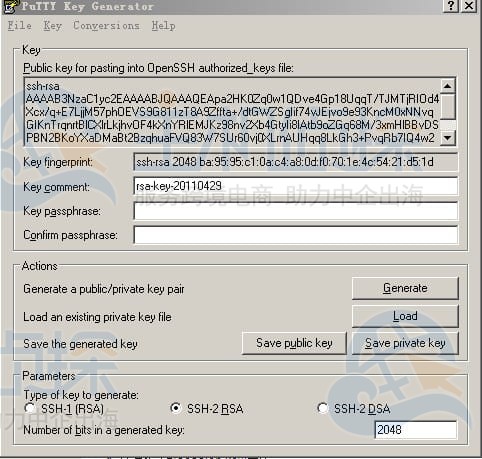Screen dimensions: 482x459
Task: Click the Key passphrase input field
Action: tap(295, 211)
